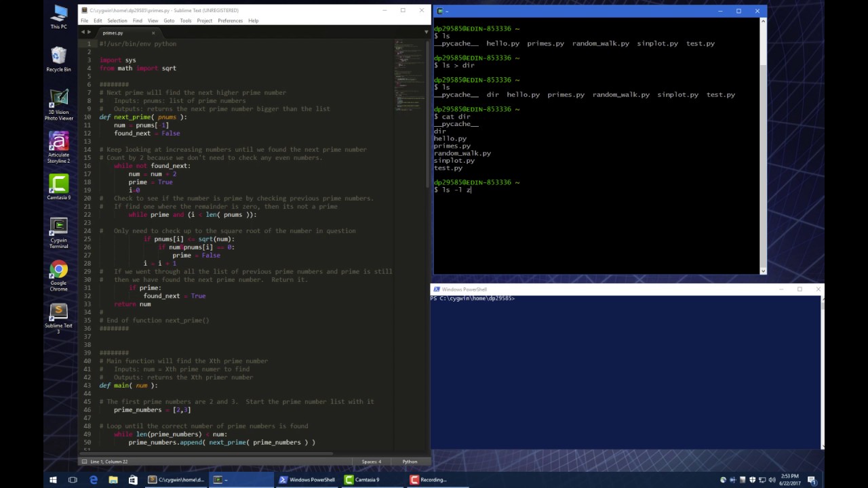The width and height of the screenshot is (868, 488).
Task: Open Sublime Text Edit menu
Action: 98,20
